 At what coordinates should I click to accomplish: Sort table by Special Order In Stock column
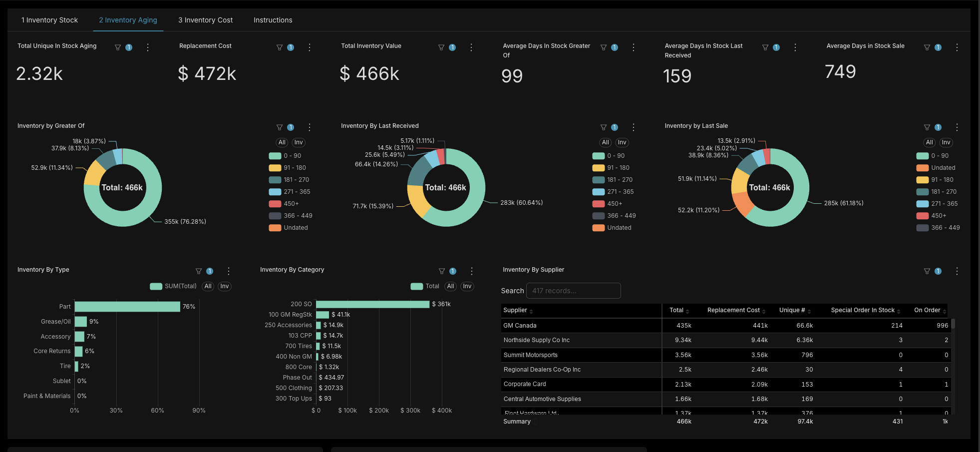point(866,310)
